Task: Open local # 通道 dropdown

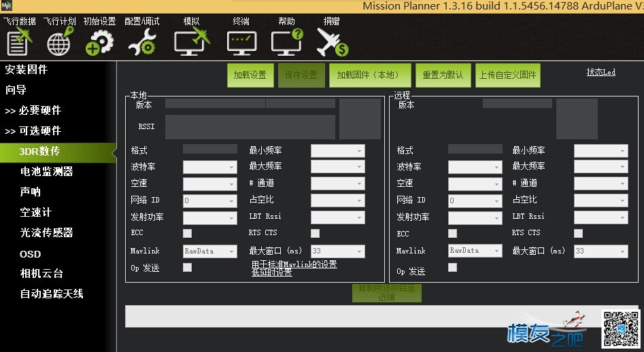Action: point(337,183)
